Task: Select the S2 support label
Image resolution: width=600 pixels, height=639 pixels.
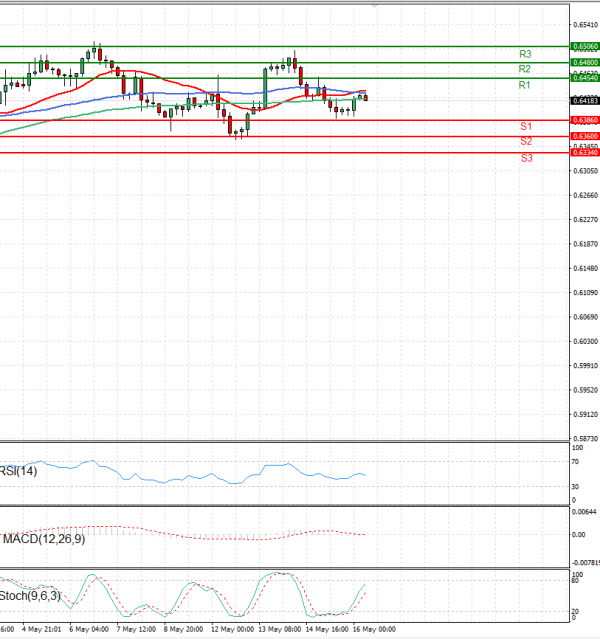Action: click(525, 142)
